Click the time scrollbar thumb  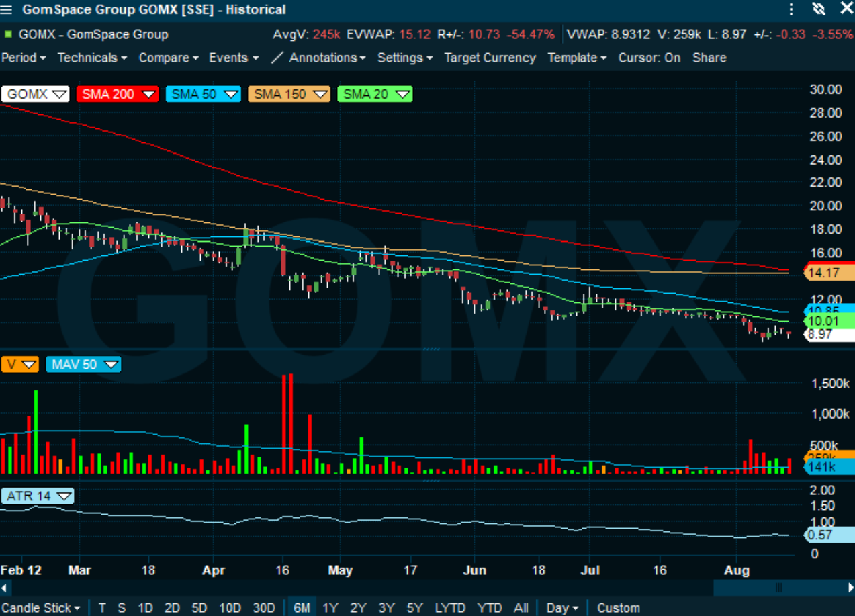point(779,588)
